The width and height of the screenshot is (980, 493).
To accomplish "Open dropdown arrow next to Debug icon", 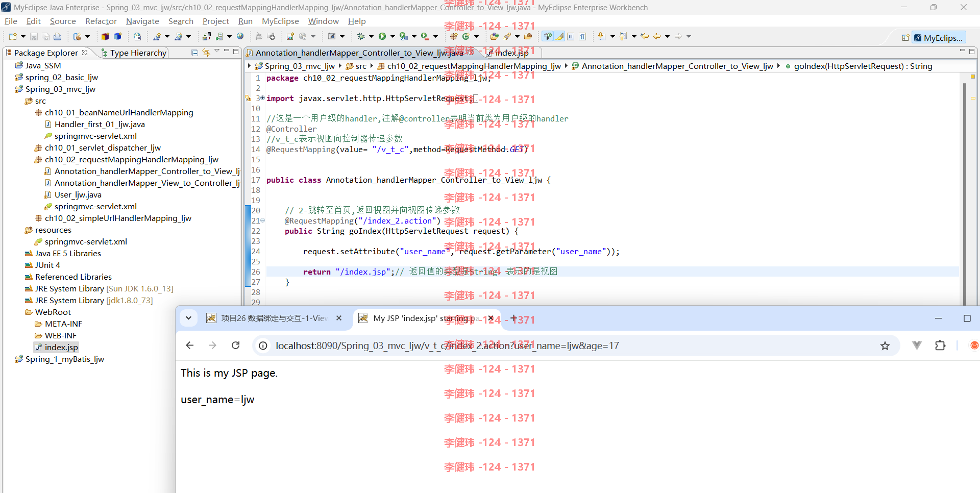I will click(371, 36).
